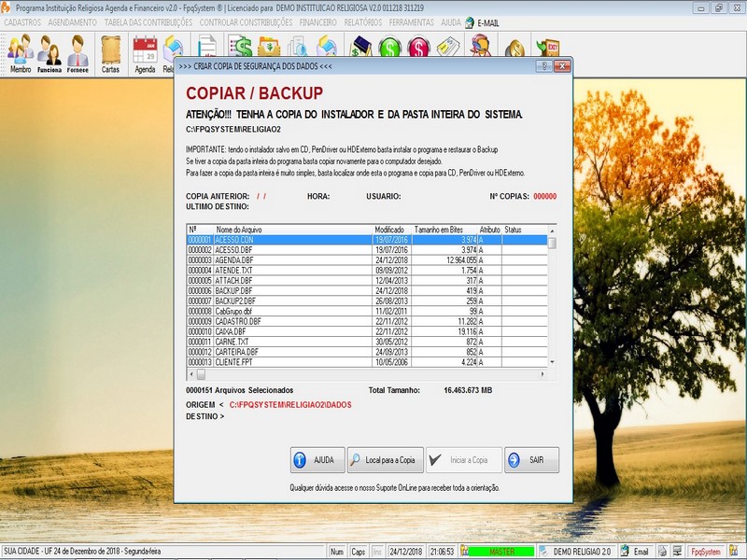Screen dimensions: 747x560
Task: Open the AGENDAMENTO menu
Action: click(x=73, y=22)
